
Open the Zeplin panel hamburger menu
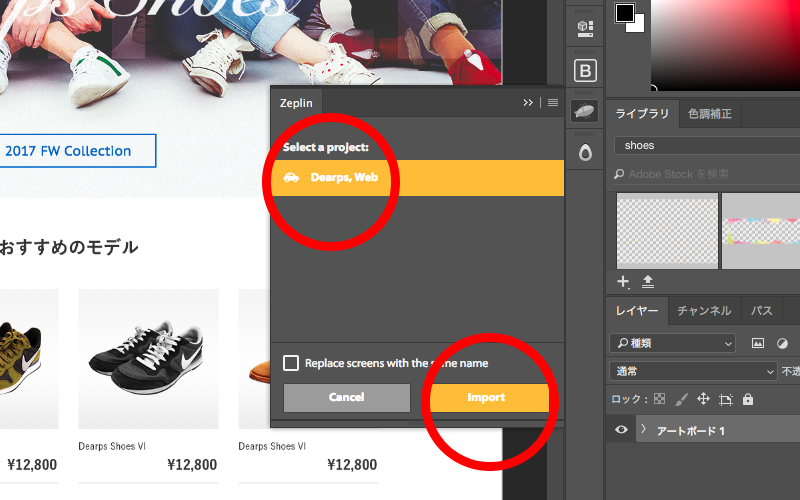click(552, 102)
